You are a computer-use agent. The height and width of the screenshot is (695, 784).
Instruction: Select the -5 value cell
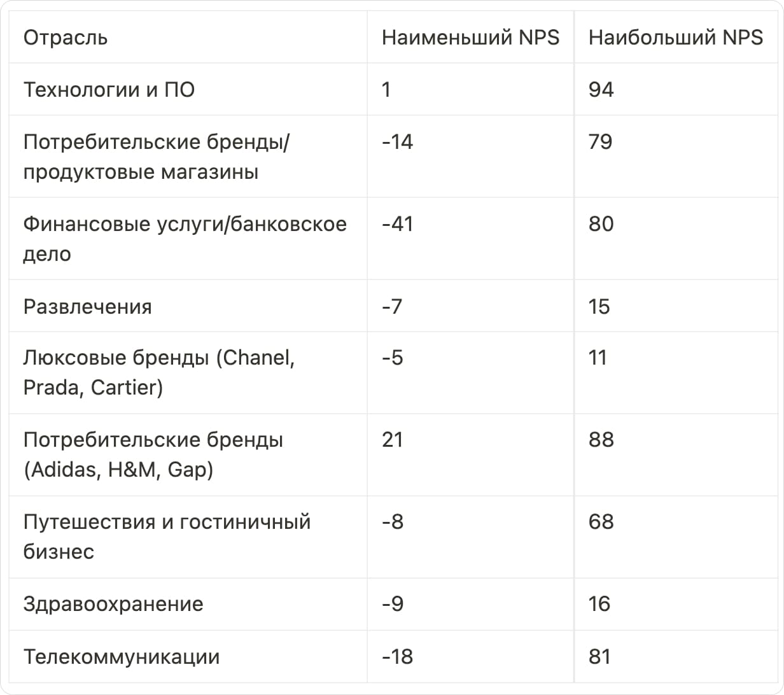(392, 358)
